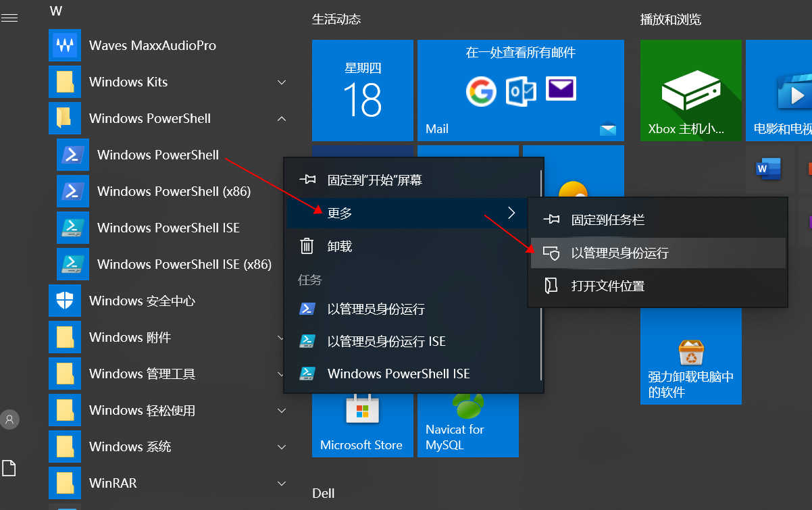
Task: Click the 生活动态 group header
Action: pyautogui.click(x=336, y=19)
